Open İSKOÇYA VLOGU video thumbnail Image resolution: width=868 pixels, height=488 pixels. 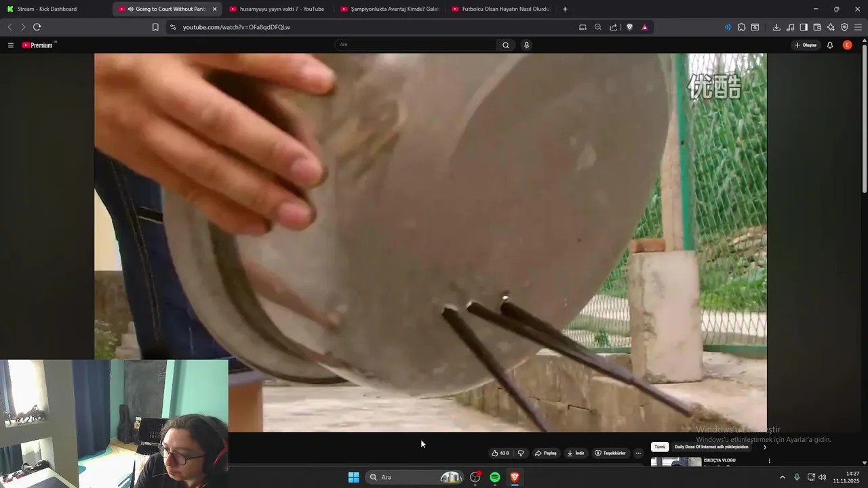(x=676, y=462)
